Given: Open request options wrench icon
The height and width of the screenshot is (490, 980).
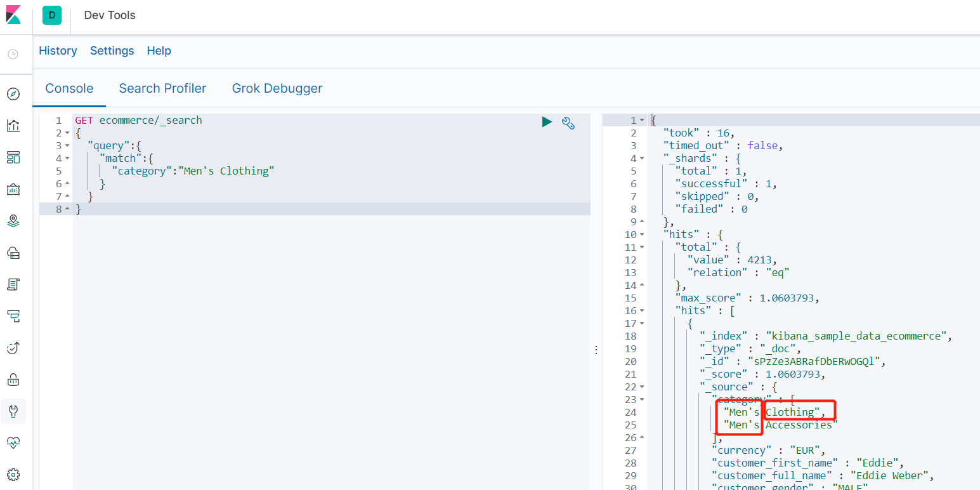Looking at the screenshot, I should pyautogui.click(x=568, y=123).
